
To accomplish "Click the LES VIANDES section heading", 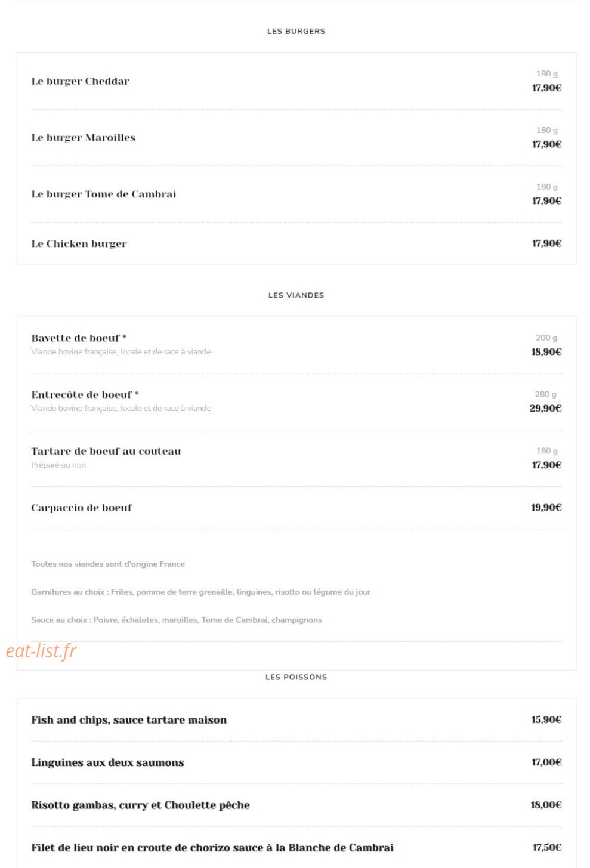I will click(296, 295).
